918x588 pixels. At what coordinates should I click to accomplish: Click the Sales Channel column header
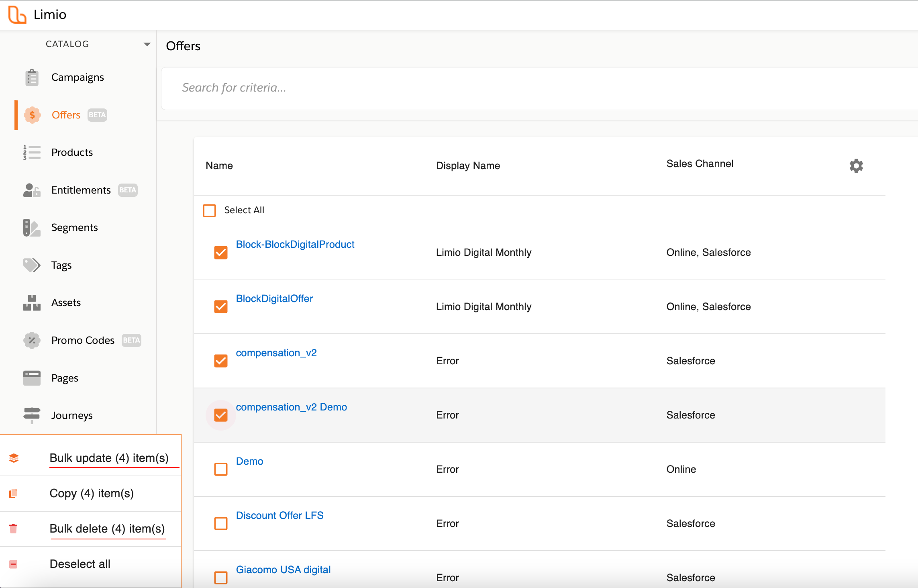coord(700,164)
